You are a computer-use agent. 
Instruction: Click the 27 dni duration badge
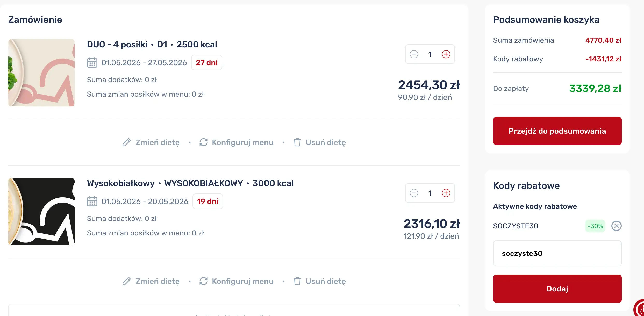pyautogui.click(x=206, y=62)
